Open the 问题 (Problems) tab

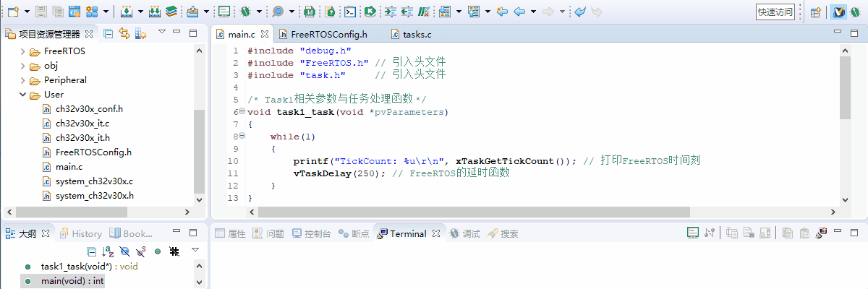pos(268,233)
